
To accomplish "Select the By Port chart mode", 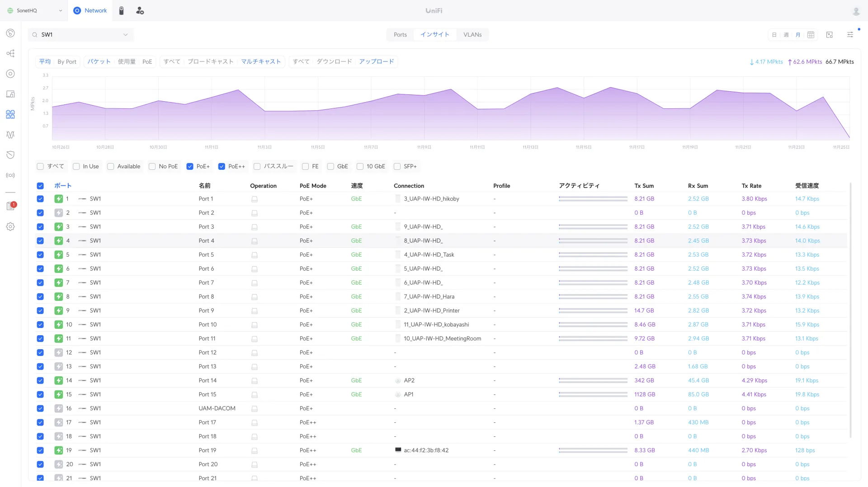I will pyautogui.click(x=67, y=62).
